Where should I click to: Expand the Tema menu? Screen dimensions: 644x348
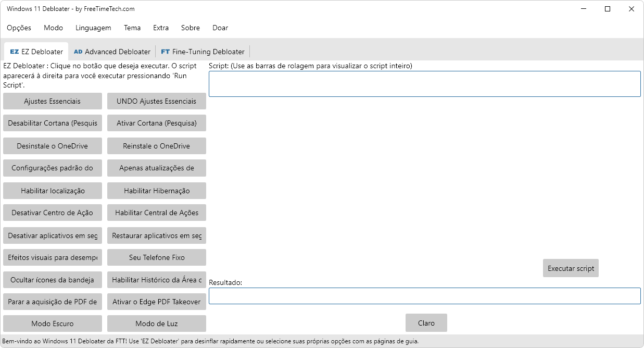pos(132,28)
